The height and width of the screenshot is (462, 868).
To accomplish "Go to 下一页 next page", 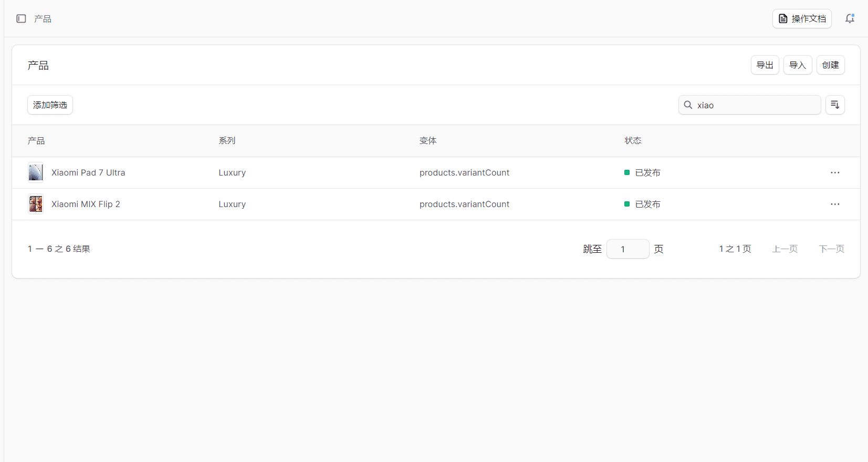I will click(x=831, y=249).
